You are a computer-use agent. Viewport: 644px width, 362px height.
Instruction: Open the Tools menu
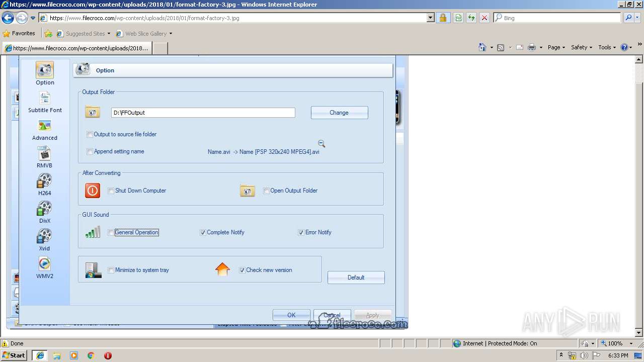(x=607, y=47)
